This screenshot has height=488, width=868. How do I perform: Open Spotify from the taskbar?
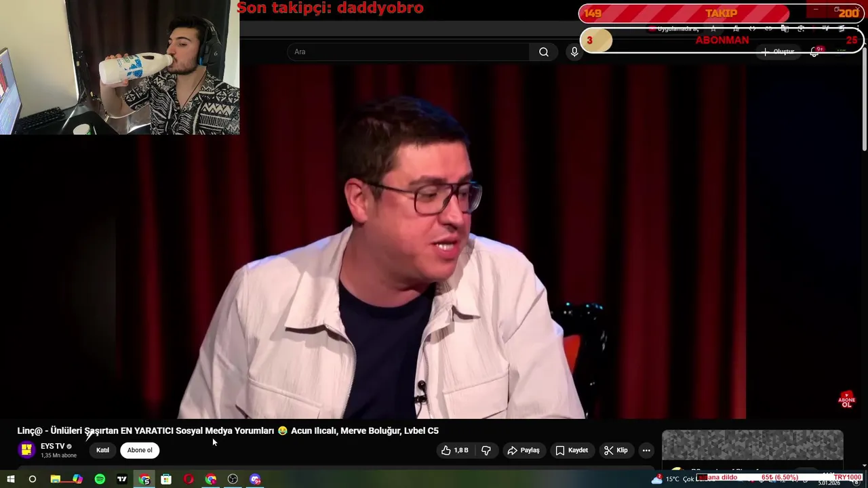[100, 479]
